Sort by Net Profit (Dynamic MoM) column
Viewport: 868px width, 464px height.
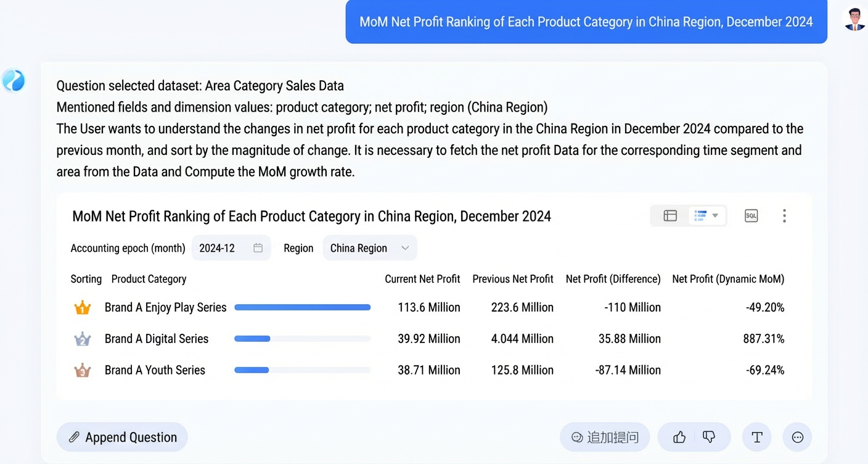[x=728, y=279]
